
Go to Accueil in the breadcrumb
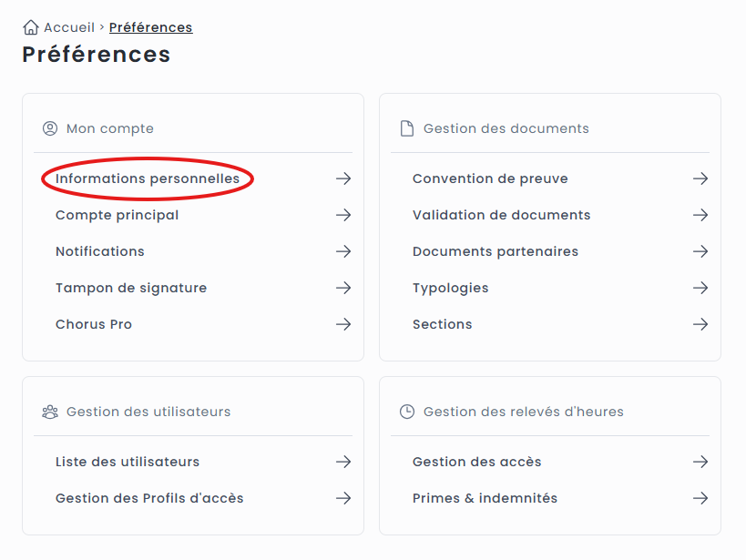[68, 27]
